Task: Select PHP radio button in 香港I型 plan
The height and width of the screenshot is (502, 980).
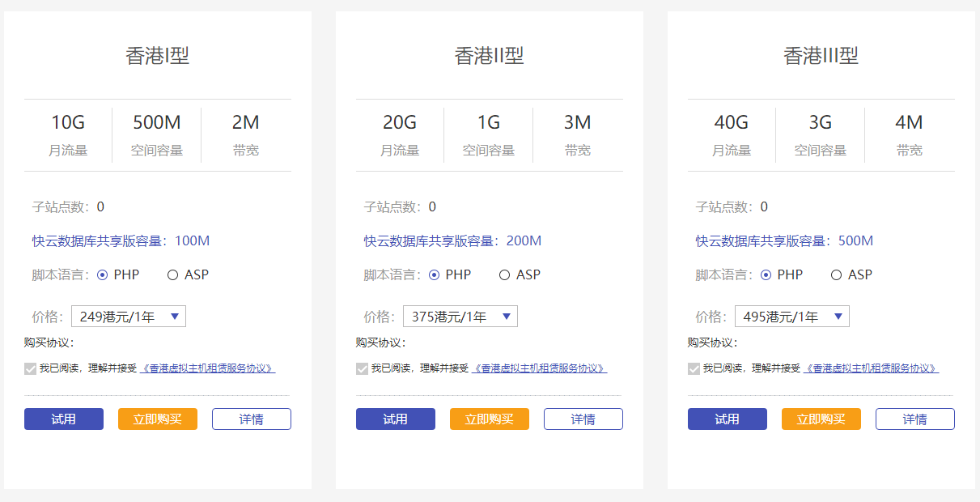Action: click(103, 275)
